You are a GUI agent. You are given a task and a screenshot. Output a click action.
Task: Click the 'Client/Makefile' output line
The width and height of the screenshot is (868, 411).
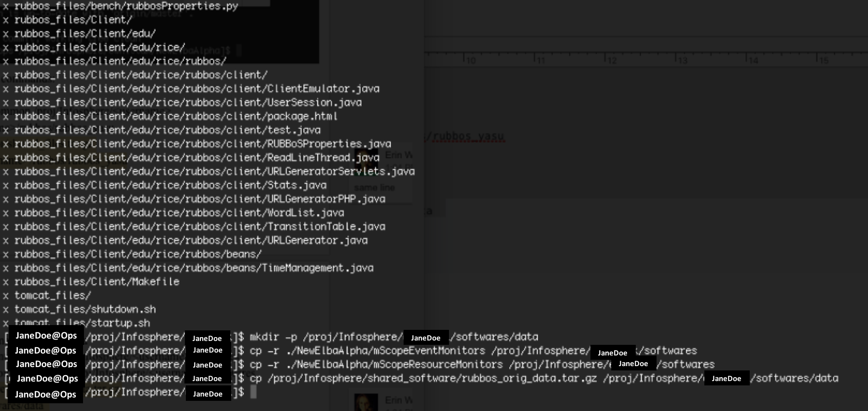pyautogui.click(x=91, y=282)
